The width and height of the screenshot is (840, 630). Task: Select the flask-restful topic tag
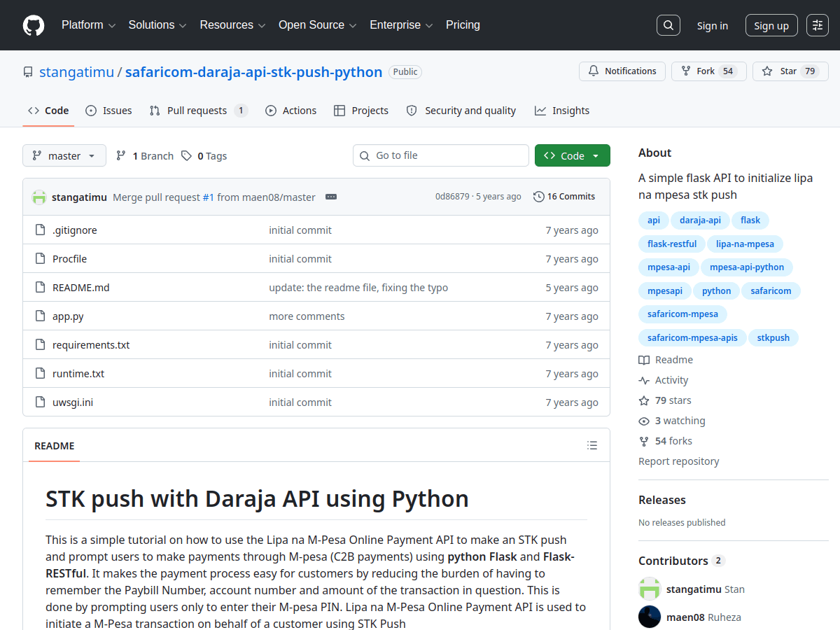click(672, 244)
